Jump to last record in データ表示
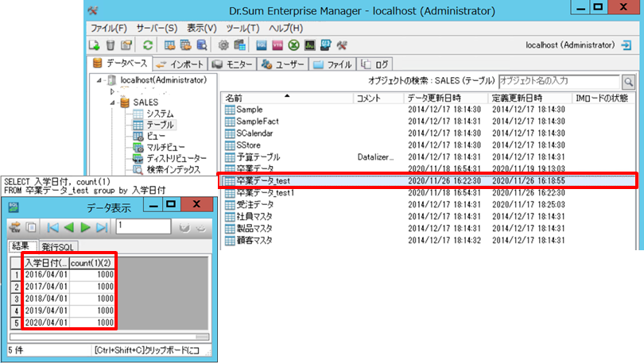Image resolution: width=644 pixels, height=363 pixels. (x=102, y=228)
